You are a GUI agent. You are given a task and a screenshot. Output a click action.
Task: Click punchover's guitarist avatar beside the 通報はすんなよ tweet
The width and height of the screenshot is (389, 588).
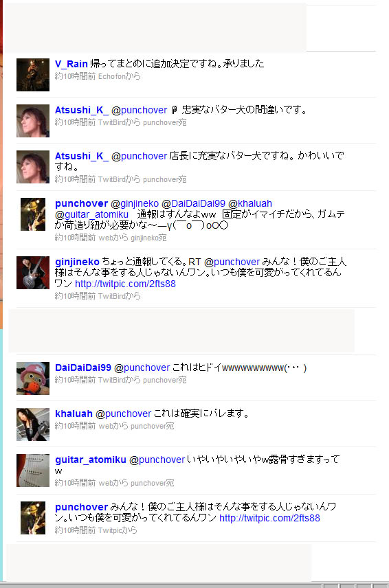click(33, 214)
